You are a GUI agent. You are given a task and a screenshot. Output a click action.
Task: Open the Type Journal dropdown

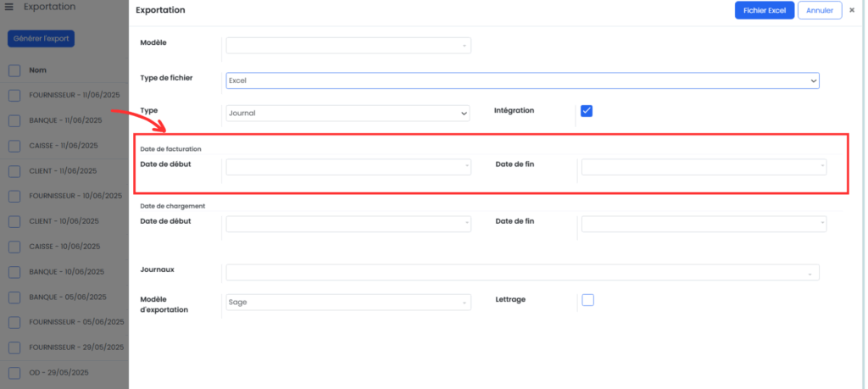click(x=348, y=114)
